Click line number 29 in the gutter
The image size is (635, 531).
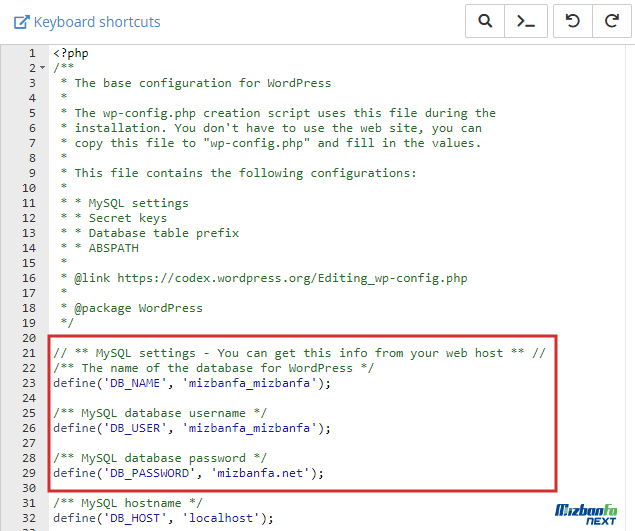[x=29, y=473]
